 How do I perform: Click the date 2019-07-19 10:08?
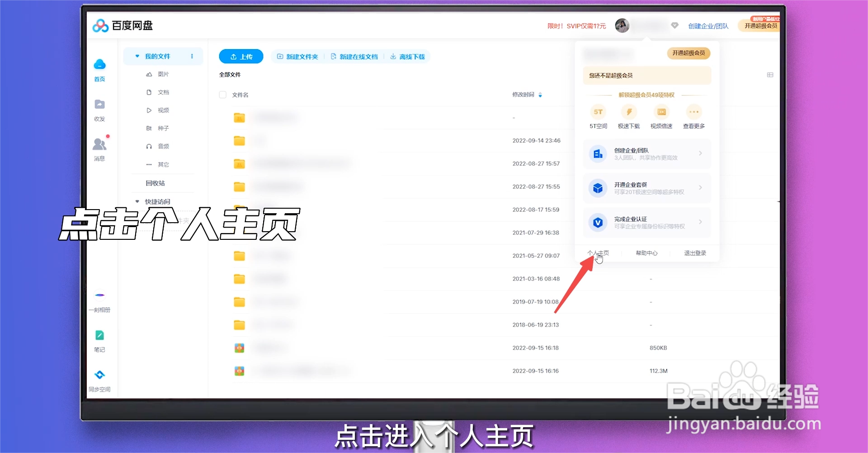point(536,302)
